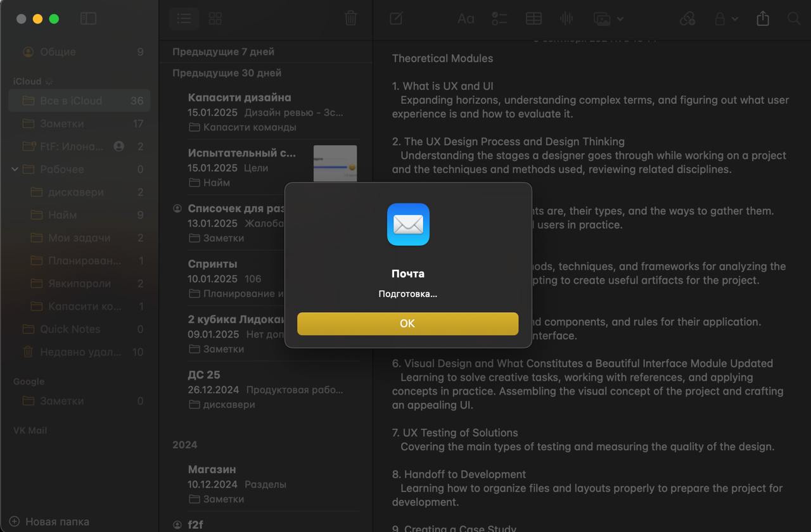
Task: Open the Мои задачи subfolder
Action: (80, 237)
